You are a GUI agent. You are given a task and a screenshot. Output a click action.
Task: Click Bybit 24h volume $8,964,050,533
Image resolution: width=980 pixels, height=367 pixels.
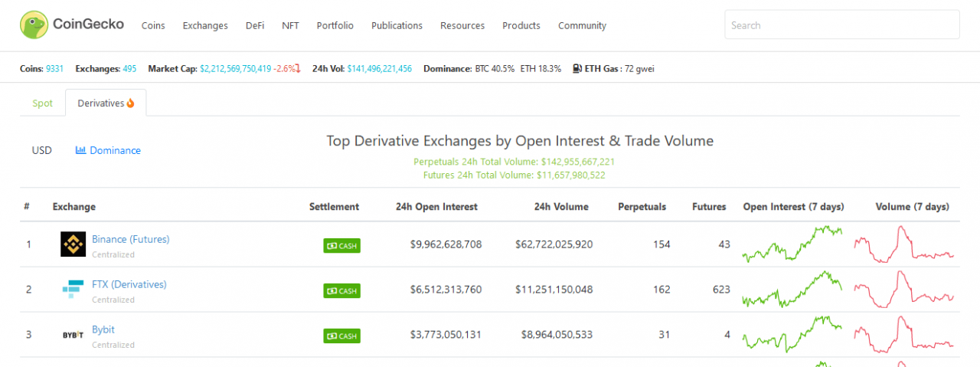tap(557, 335)
